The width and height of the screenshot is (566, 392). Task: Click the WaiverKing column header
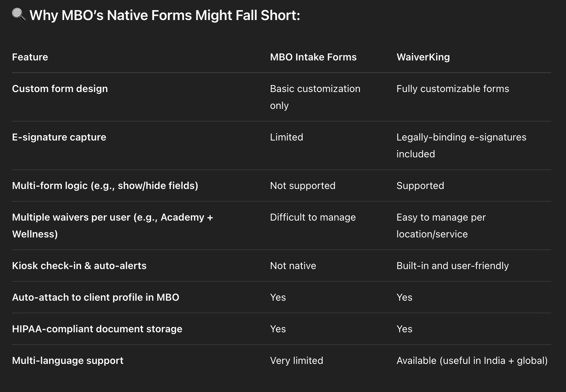[x=423, y=57]
